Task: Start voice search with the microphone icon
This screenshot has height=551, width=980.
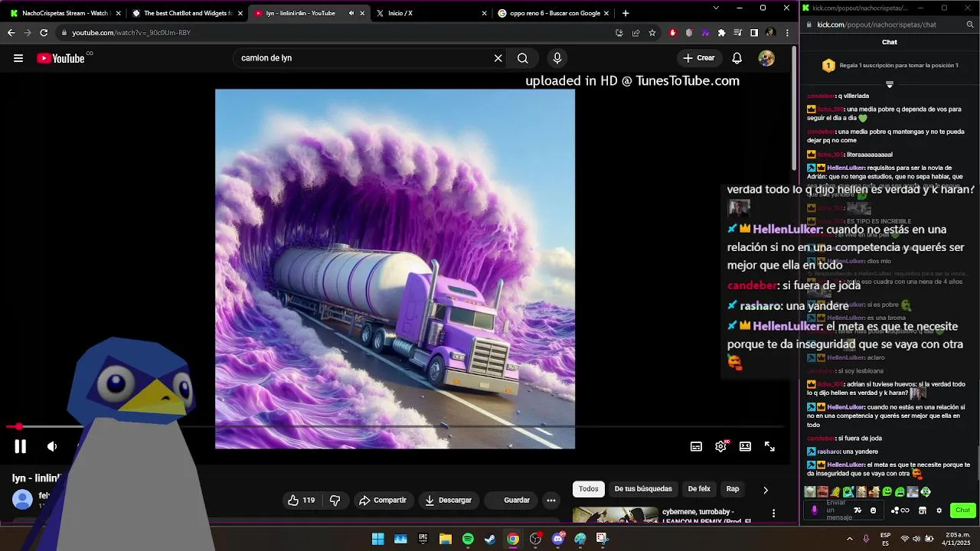Action: 557,58
